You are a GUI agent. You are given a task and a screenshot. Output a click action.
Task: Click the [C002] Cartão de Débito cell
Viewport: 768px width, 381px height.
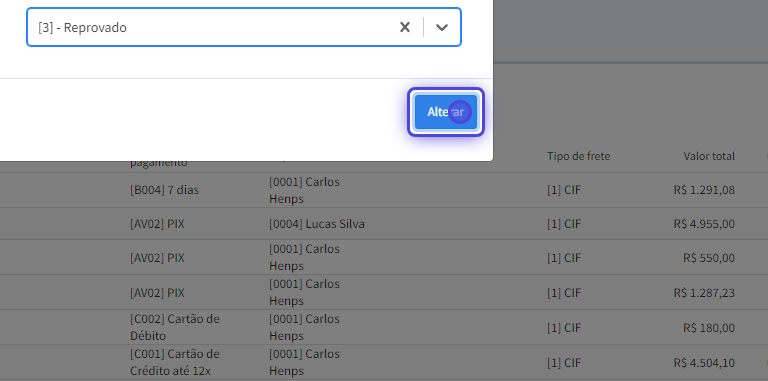click(175, 327)
